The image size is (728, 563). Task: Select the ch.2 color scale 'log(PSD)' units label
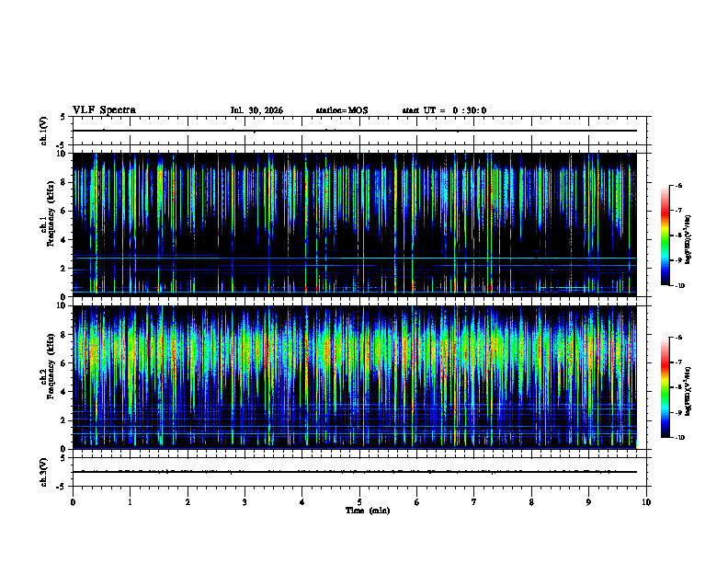tap(688, 391)
